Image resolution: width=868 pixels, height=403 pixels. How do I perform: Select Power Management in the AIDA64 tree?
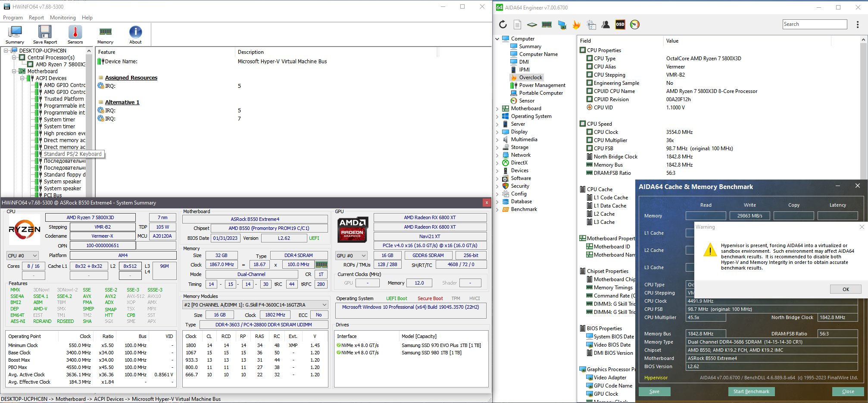click(542, 85)
